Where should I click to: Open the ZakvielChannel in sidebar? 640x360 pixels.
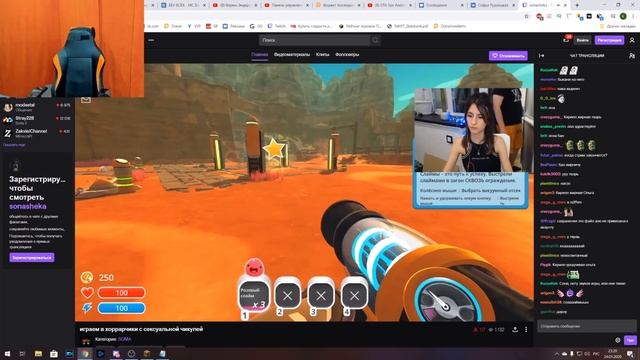coord(37,133)
